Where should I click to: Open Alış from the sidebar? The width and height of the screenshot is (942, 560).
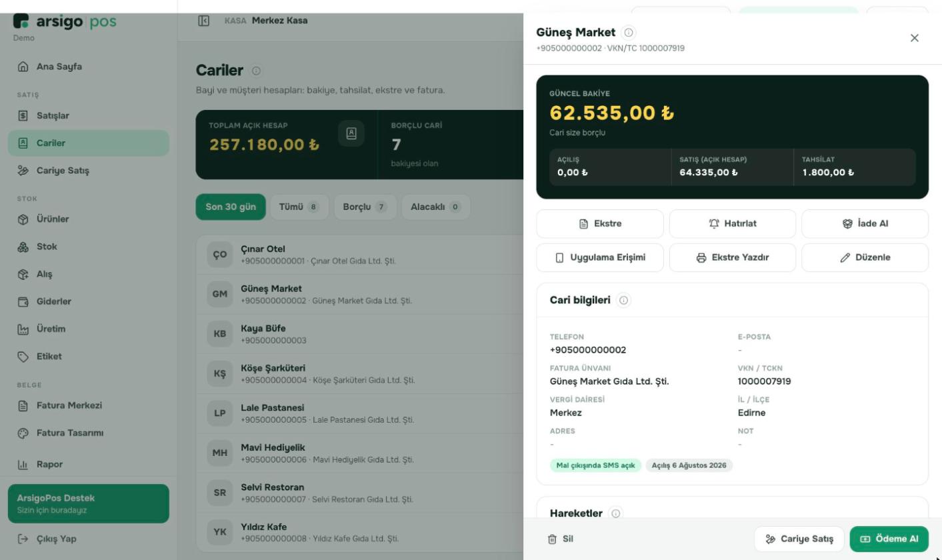pyautogui.click(x=89, y=274)
